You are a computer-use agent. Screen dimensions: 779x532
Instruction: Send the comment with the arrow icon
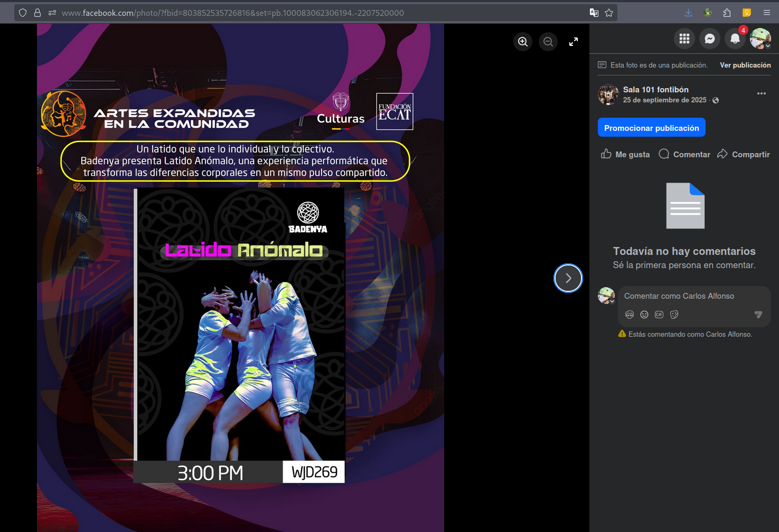coord(758,315)
